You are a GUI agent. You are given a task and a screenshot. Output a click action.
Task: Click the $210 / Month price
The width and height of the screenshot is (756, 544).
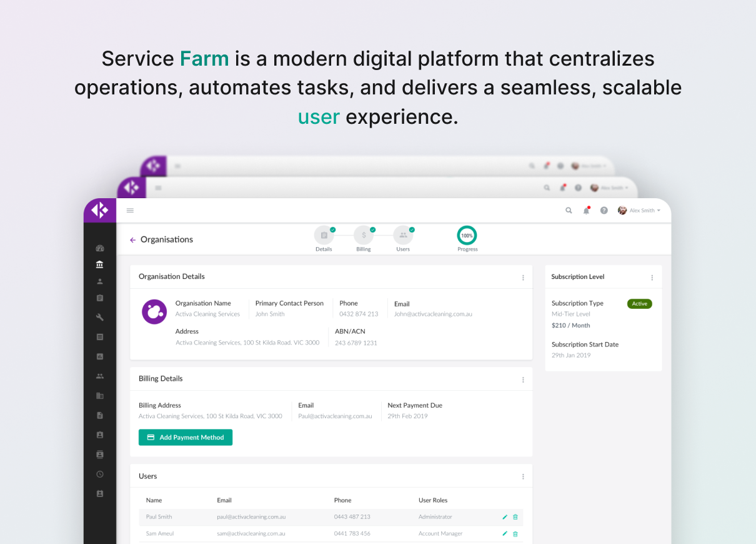pyautogui.click(x=570, y=326)
